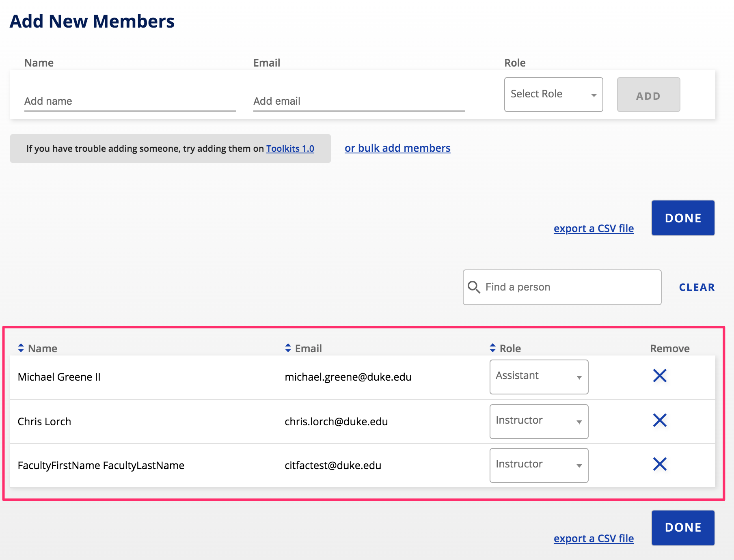Remove Chris Lorch using the X icon
Image resolution: width=734 pixels, height=560 pixels.
[x=660, y=420]
